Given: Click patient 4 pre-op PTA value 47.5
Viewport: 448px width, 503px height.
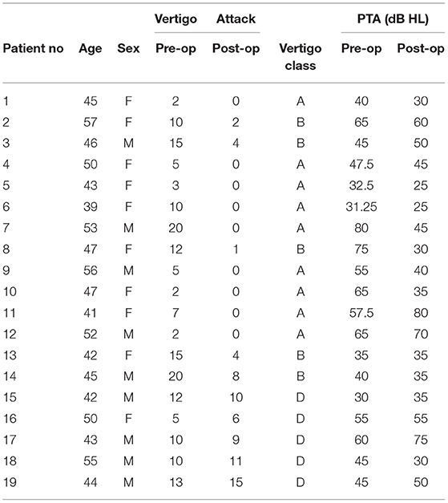Looking at the screenshot, I should click(x=361, y=164).
